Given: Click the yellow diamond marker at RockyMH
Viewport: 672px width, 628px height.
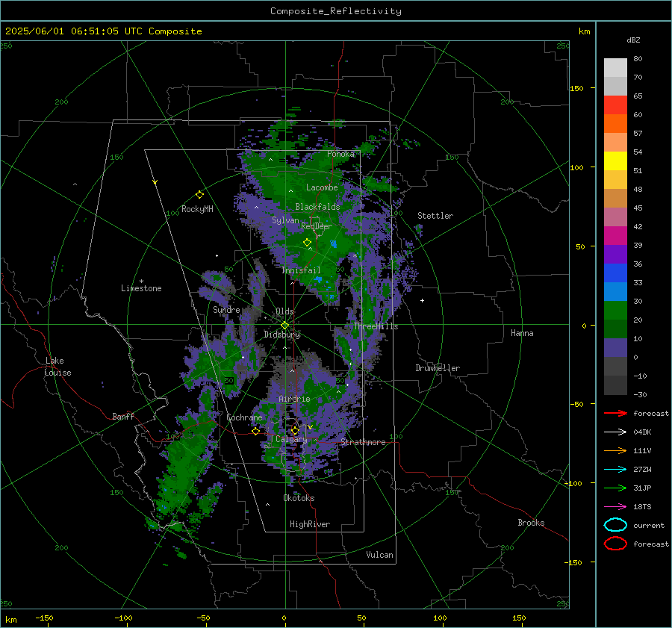Looking at the screenshot, I should coord(199,195).
